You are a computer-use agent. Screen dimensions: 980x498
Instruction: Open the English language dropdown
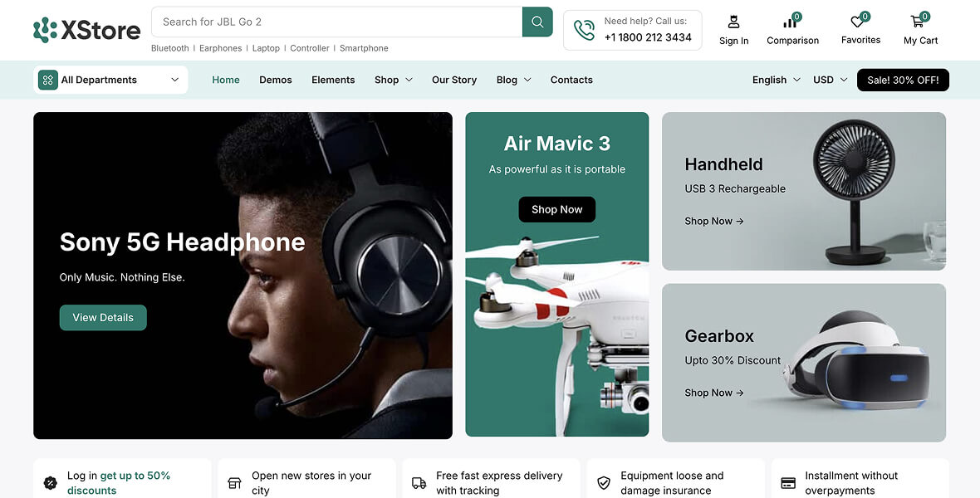(777, 80)
